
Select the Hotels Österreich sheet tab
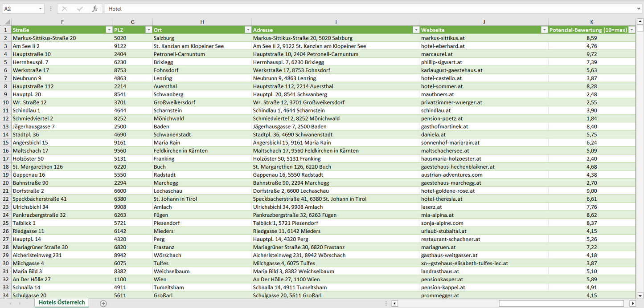coord(62,303)
